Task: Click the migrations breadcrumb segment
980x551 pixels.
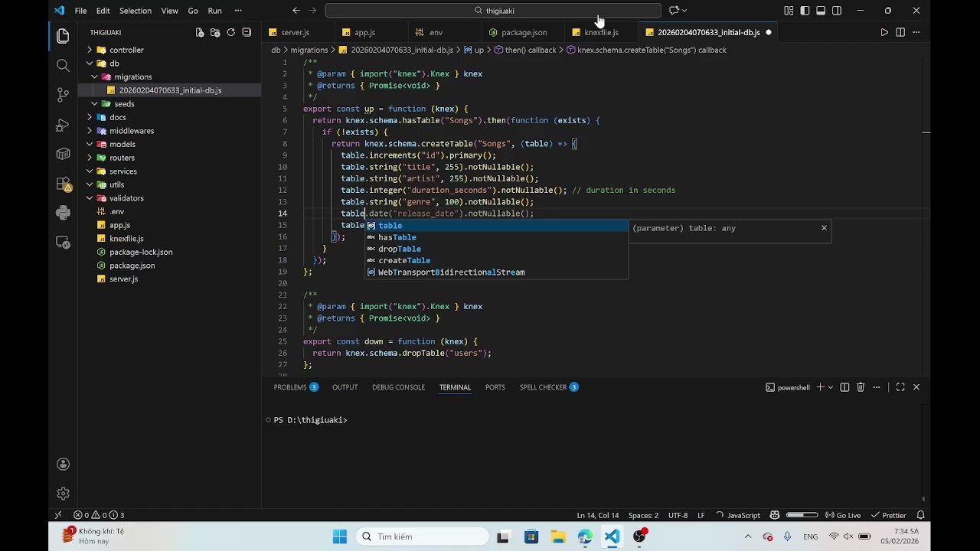Action: [309, 50]
